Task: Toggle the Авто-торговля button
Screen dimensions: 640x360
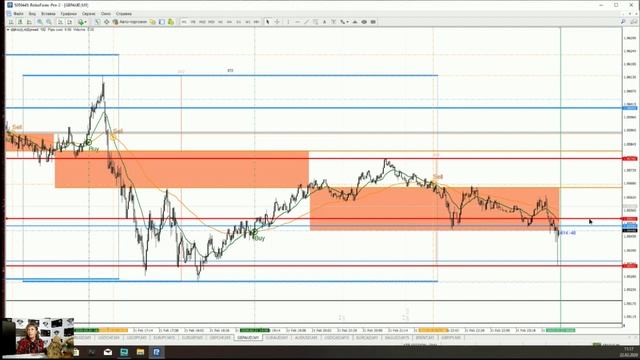Action: point(130,22)
